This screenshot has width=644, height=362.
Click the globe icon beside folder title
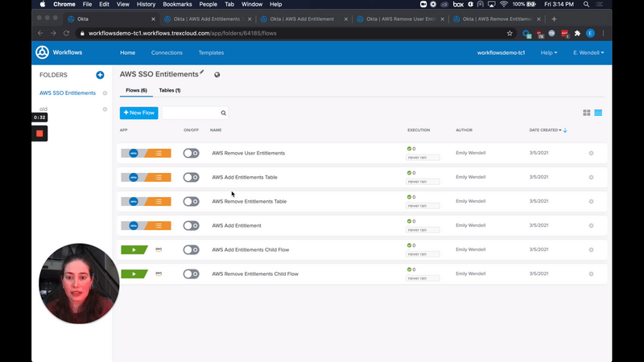click(x=217, y=75)
